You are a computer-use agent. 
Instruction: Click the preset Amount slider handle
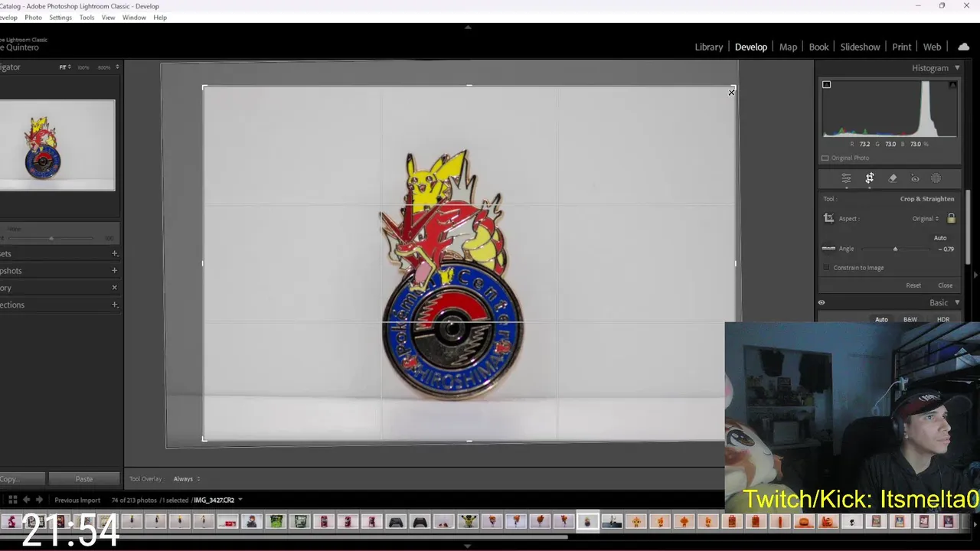(x=51, y=238)
